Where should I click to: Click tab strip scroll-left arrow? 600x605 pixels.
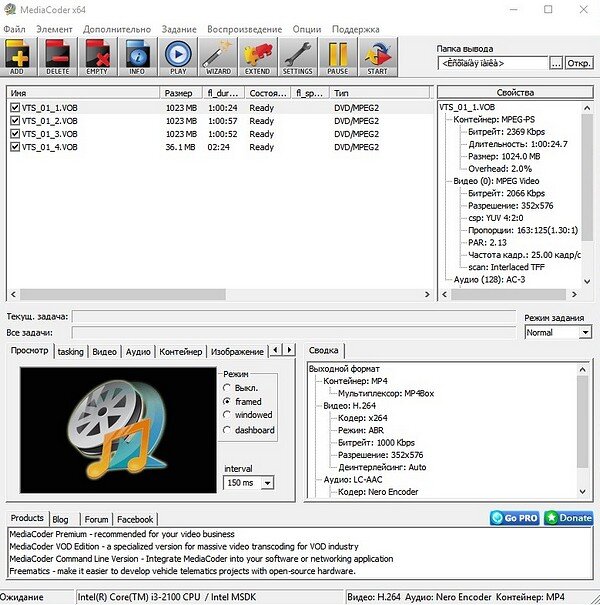point(275,350)
